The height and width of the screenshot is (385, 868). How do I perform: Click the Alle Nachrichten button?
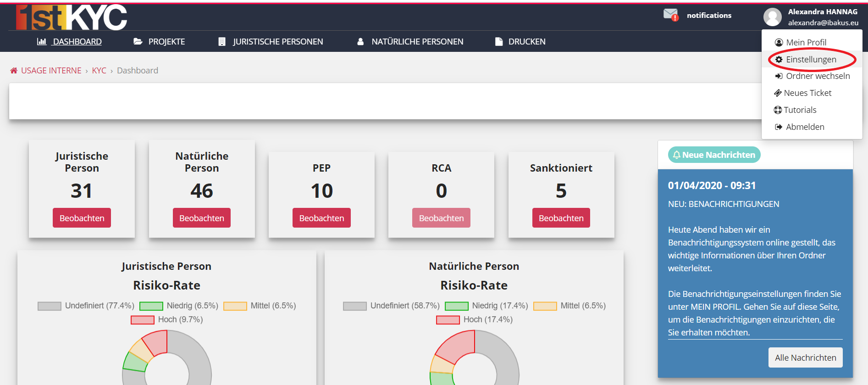pos(806,357)
